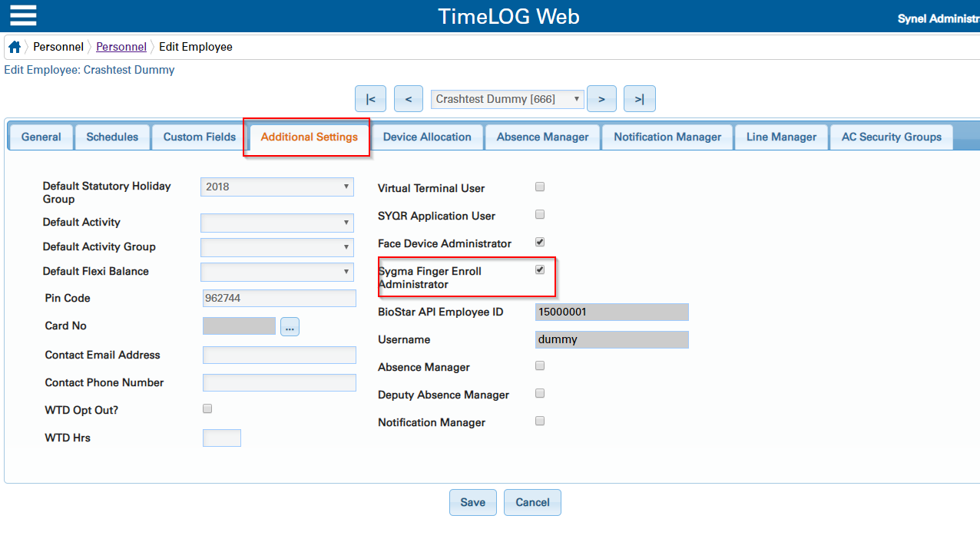Tick the Notification Manager checkbox
The image size is (980, 552).
click(540, 421)
